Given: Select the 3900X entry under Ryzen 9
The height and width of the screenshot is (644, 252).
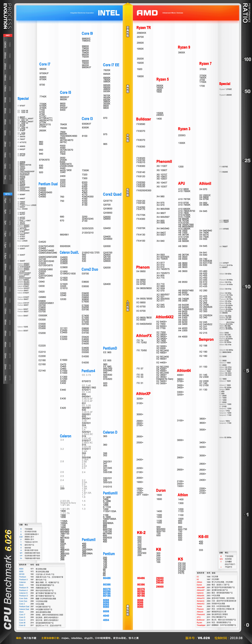Looking at the screenshot, I should [181, 53].
